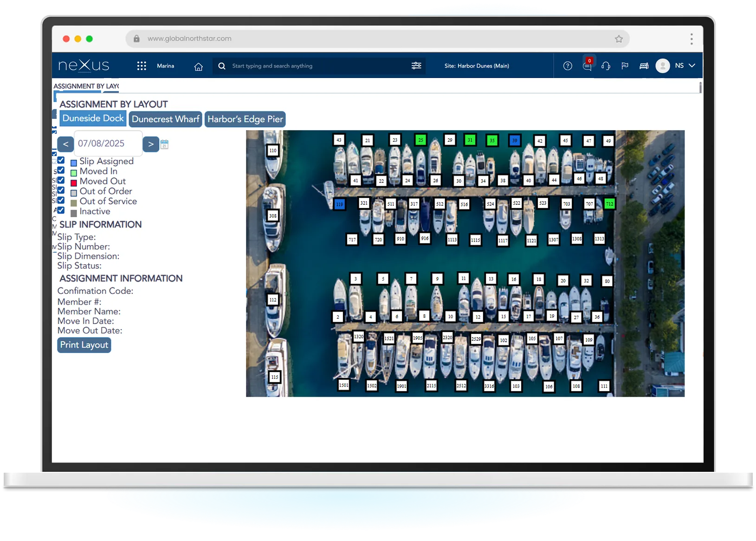
Task: Open the Harbor's Edge Pier layout
Action: tap(245, 119)
